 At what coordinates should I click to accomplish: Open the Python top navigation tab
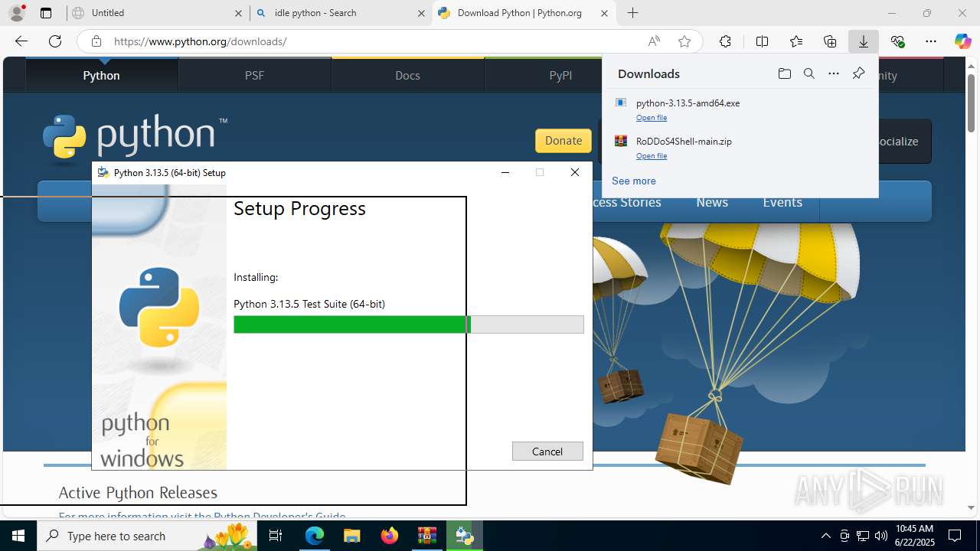(101, 75)
